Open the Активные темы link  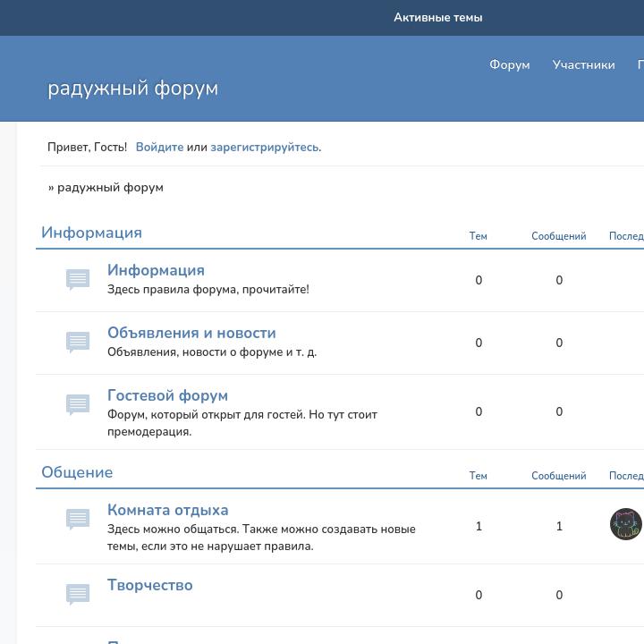click(x=437, y=17)
